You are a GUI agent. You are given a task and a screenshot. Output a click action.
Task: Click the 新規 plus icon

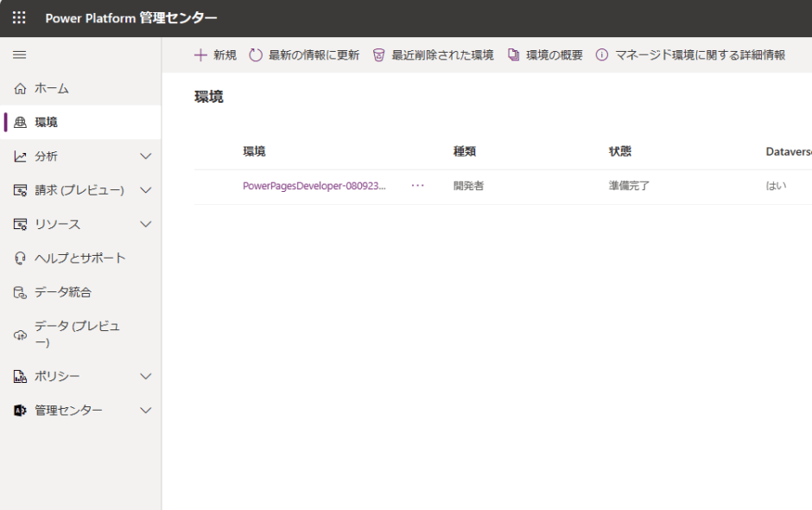pyautogui.click(x=200, y=54)
